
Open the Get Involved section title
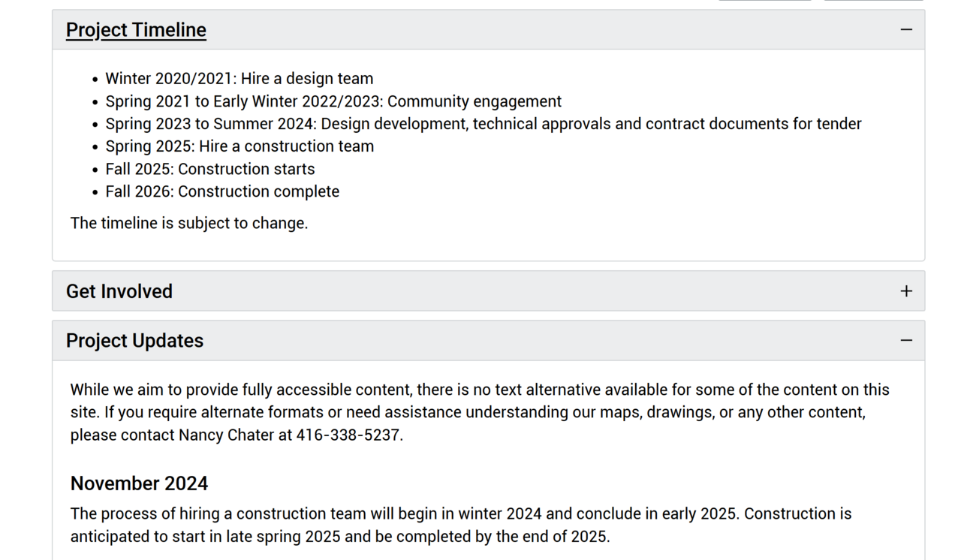[119, 291]
